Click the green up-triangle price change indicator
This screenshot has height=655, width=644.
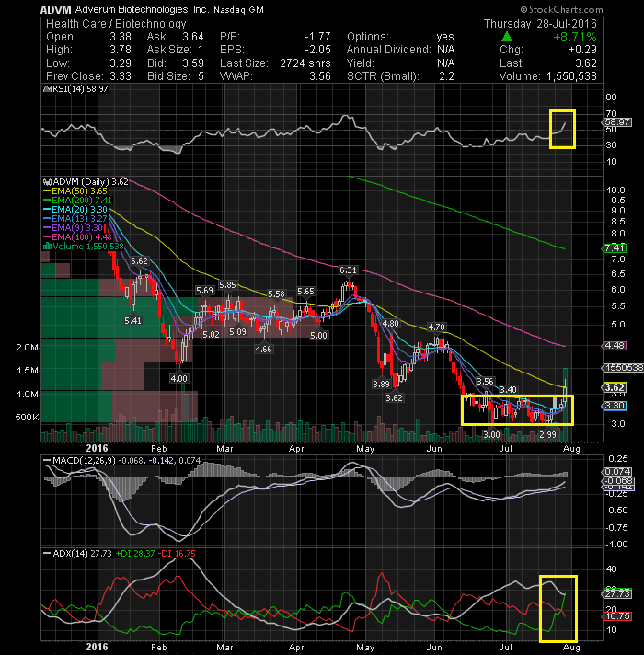(x=506, y=37)
